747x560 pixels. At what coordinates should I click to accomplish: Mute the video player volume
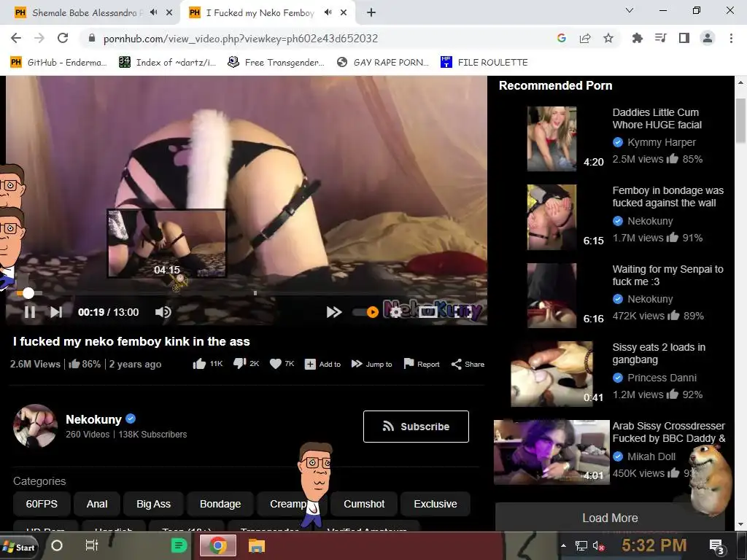point(163,312)
